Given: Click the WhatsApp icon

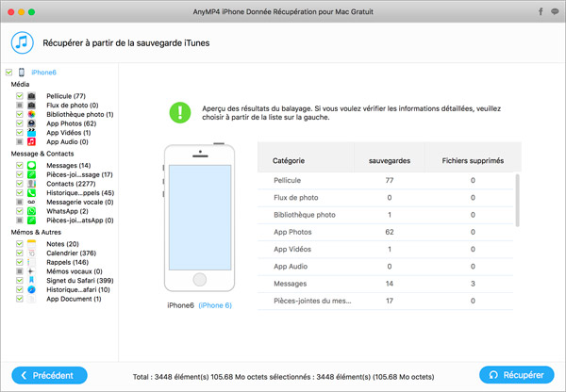Looking at the screenshot, I should click(x=31, y=211).
